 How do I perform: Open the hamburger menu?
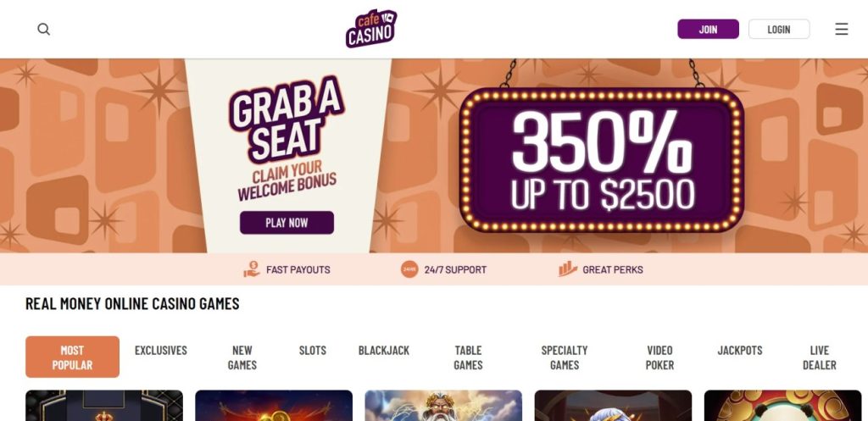point(841,30)
